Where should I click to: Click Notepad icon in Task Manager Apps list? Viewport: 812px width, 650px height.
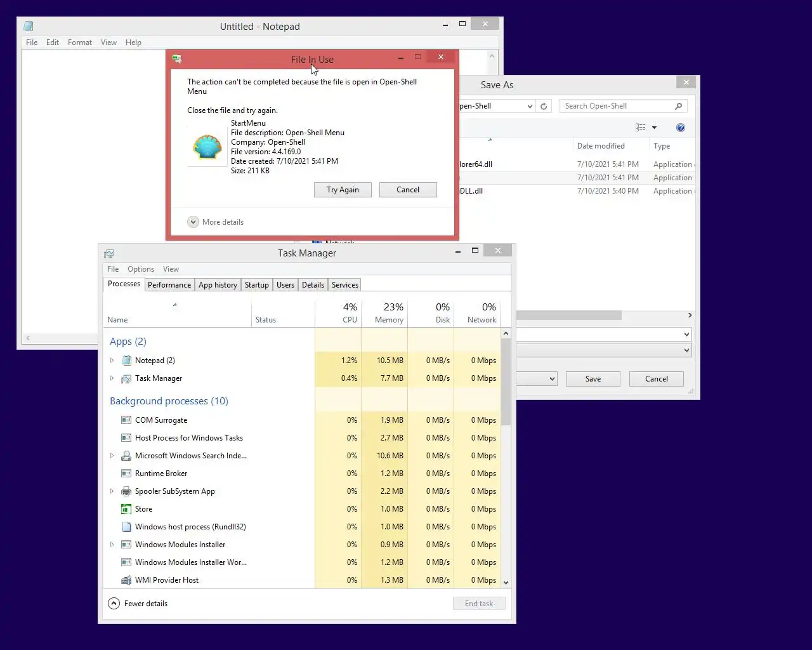pos(126,360)
